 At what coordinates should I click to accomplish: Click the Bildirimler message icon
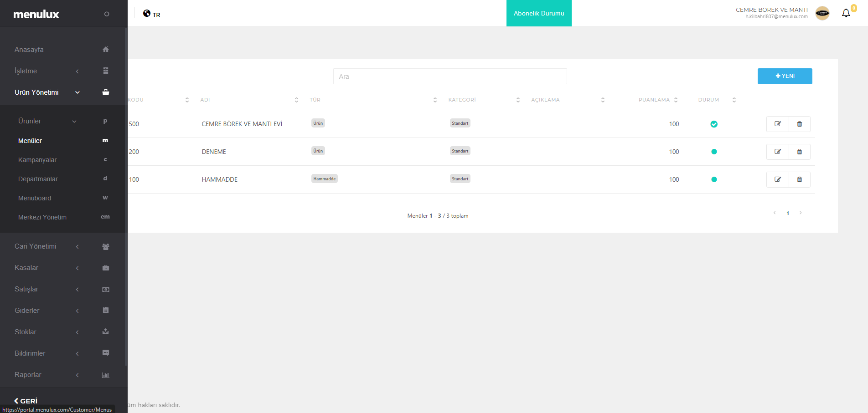(x=106, y=353)
